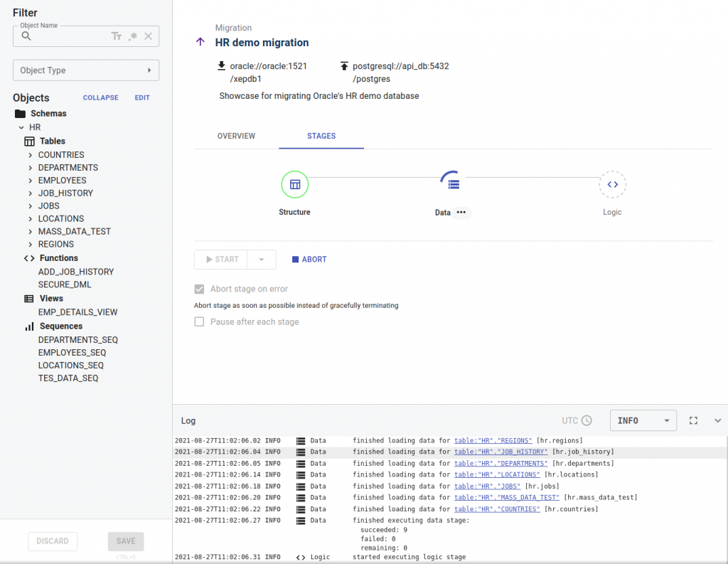Open table "HR"."JOB_HISTORY" log link
This screenshot has width=728, height=564.
pos(500,452)
